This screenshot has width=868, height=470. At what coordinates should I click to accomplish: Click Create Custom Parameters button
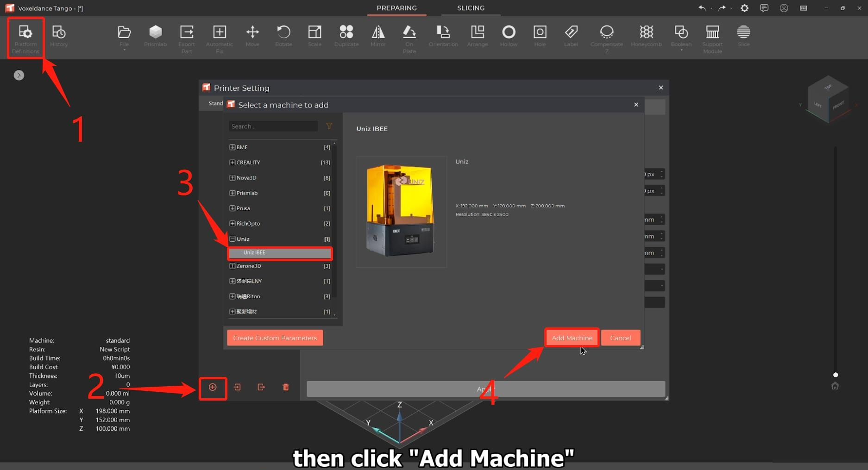275,338
